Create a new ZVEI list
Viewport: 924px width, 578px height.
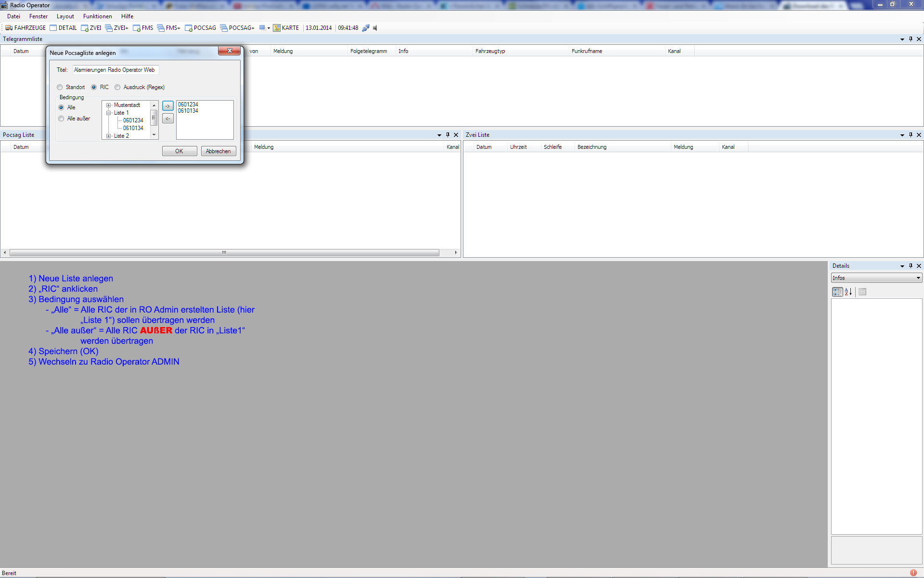(91, 28)
